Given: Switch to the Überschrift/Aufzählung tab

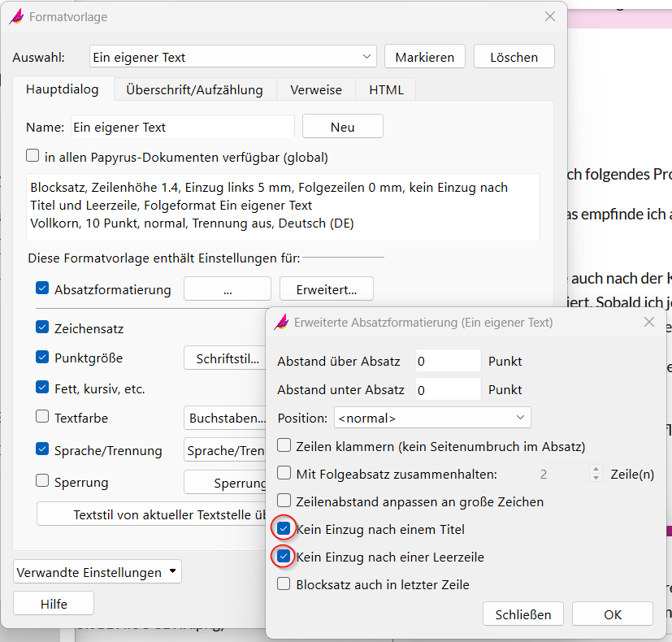Looking at the screenshot, I should click(194, 89).
